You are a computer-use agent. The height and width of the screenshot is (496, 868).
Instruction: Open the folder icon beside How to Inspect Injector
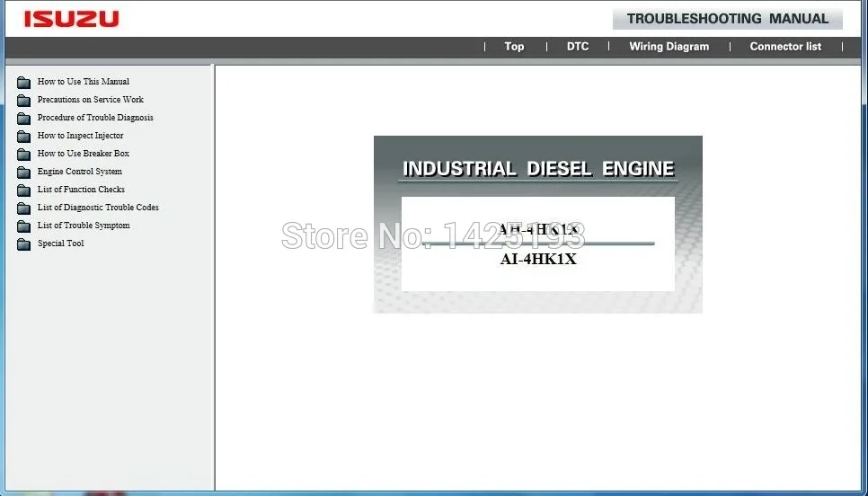click(23, 137)
